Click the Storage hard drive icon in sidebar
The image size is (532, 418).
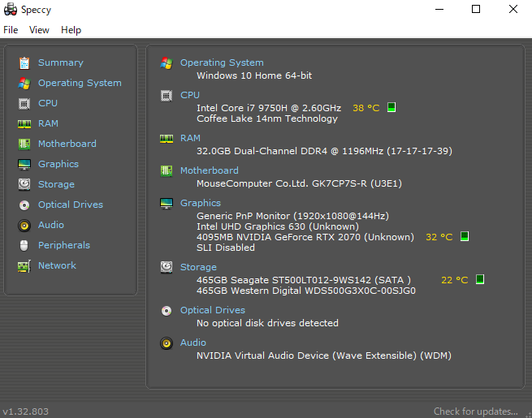[24, 184]
